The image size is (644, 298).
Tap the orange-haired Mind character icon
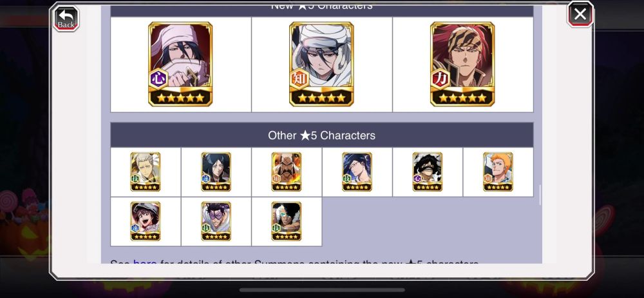498,172
